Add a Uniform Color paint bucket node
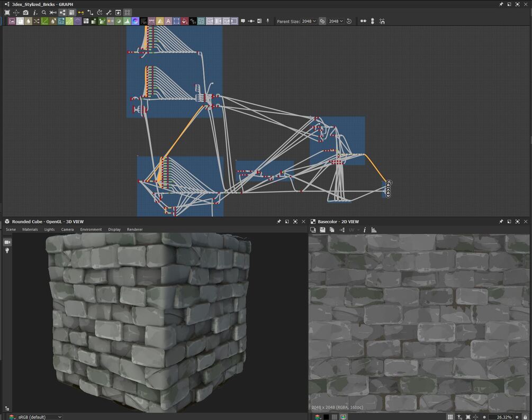Viewport: 532px width, 420px height. (x=185, y=21)
